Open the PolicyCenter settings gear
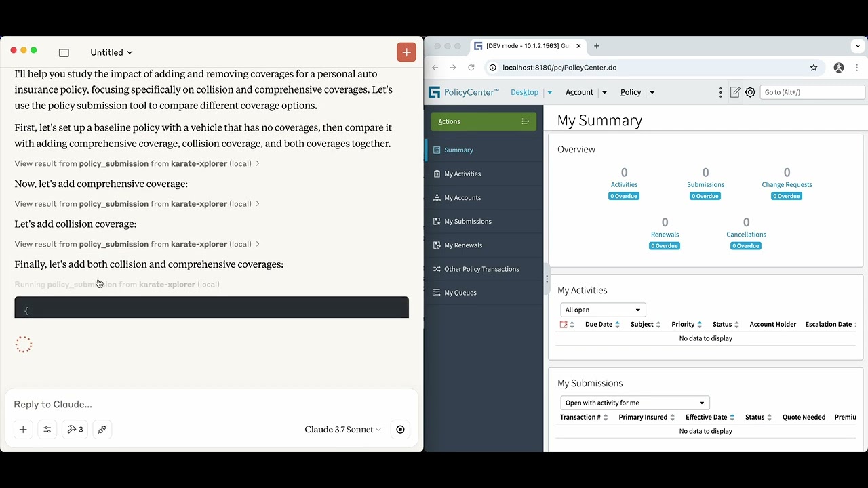This screenshot has height=488, width=868. pyautogui.click(x=750, y=92)
